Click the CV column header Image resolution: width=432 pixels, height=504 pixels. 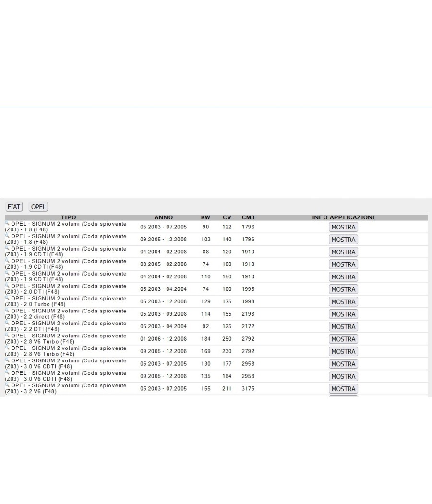[227, 217]
